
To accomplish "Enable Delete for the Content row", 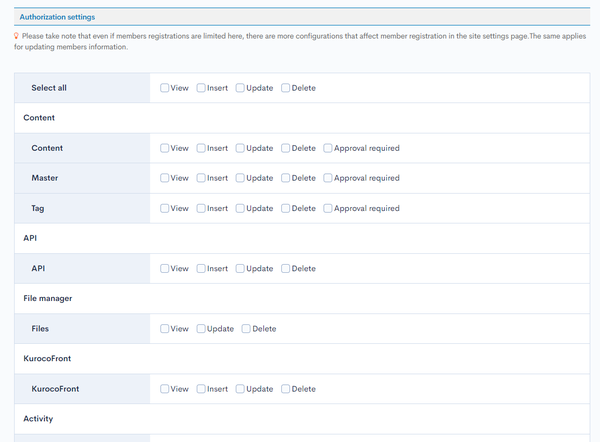I will point(285,148).
